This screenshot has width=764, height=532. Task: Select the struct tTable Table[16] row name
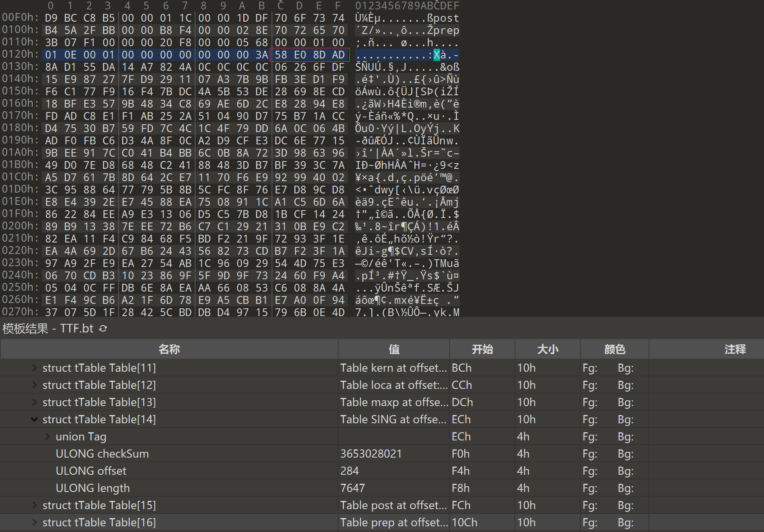point(99,522)
